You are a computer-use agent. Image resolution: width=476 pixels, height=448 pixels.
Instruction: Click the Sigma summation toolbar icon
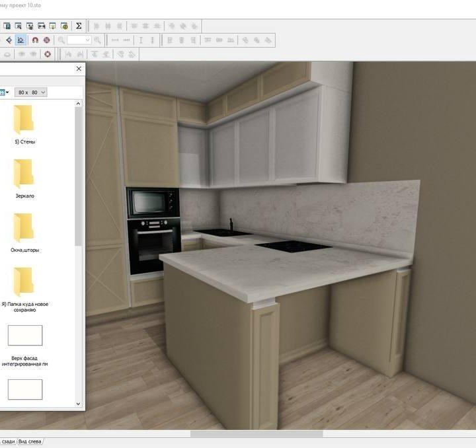[79, 26]
